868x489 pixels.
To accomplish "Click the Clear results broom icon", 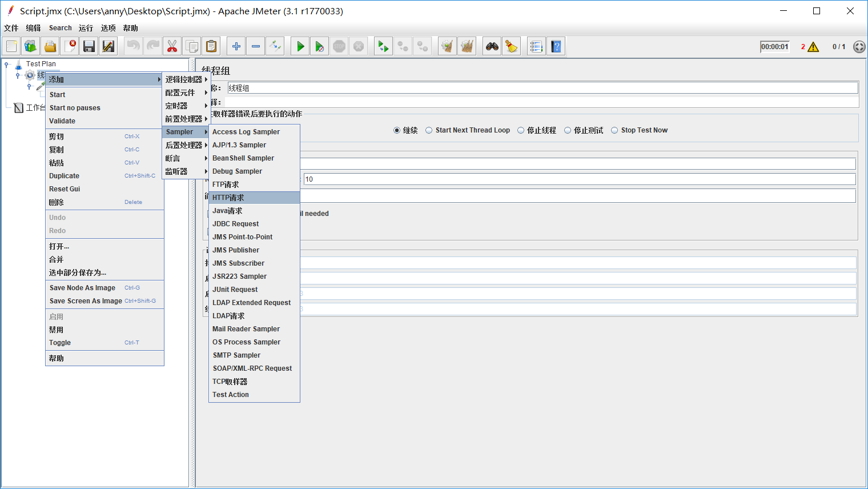I will (448, 46).
